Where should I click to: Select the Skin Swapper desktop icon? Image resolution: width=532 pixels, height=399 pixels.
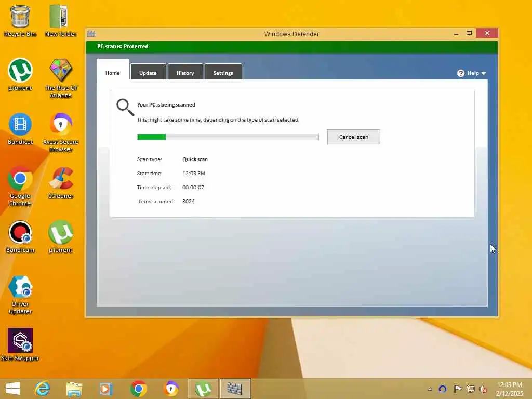coord(20,345)
